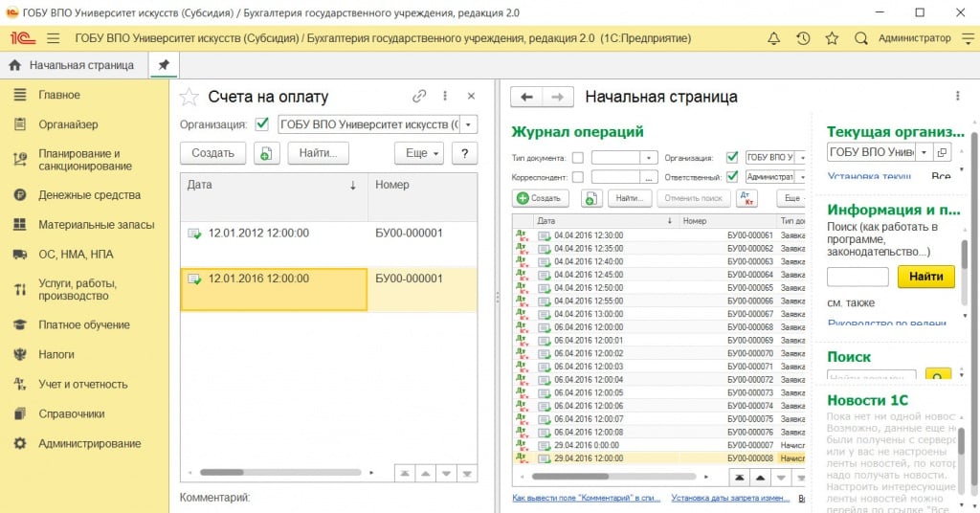
Task: Enable the Тип документа checkbox
Action: click(x=576, y=157)
